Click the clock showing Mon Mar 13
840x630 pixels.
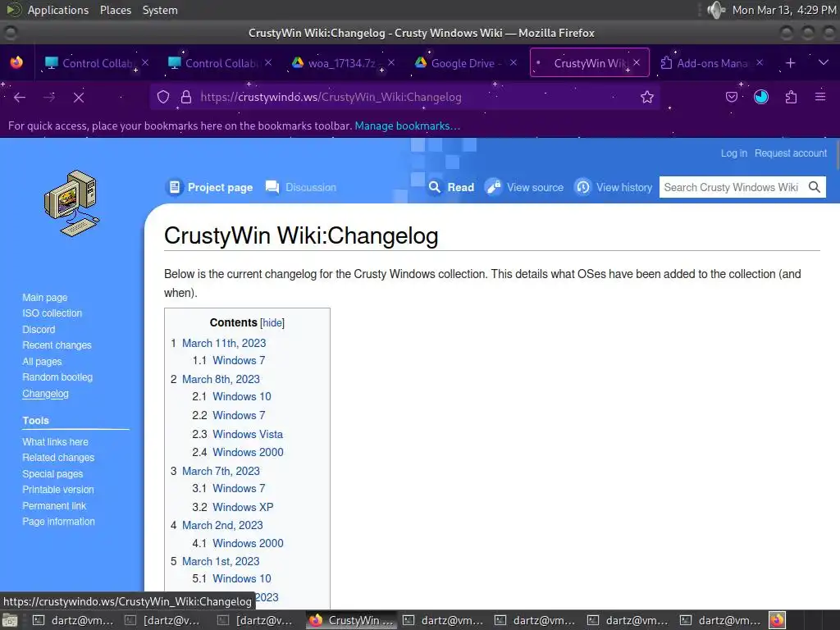783,10
